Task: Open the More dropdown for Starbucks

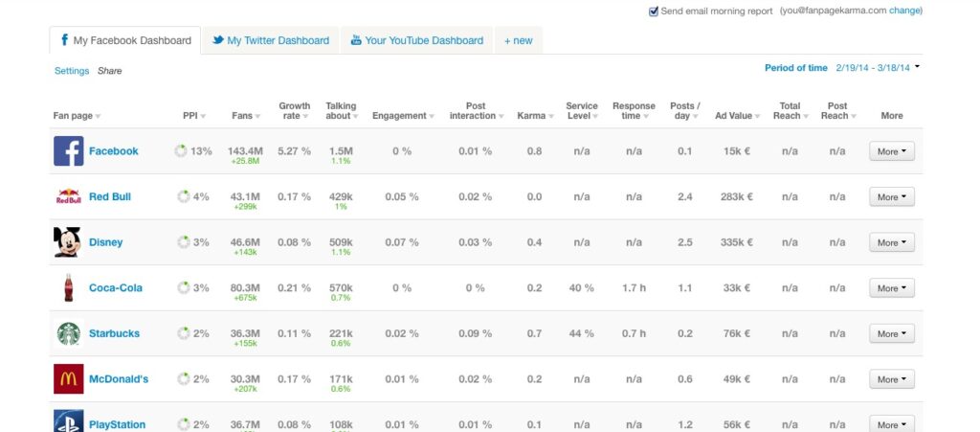Action: click(x=891, y=334)
